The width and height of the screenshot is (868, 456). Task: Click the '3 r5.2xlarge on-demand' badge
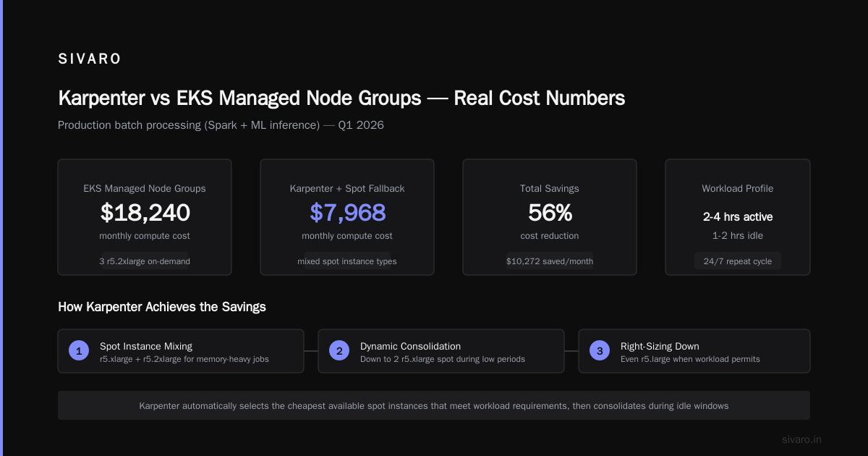click(x=145, y=261)
